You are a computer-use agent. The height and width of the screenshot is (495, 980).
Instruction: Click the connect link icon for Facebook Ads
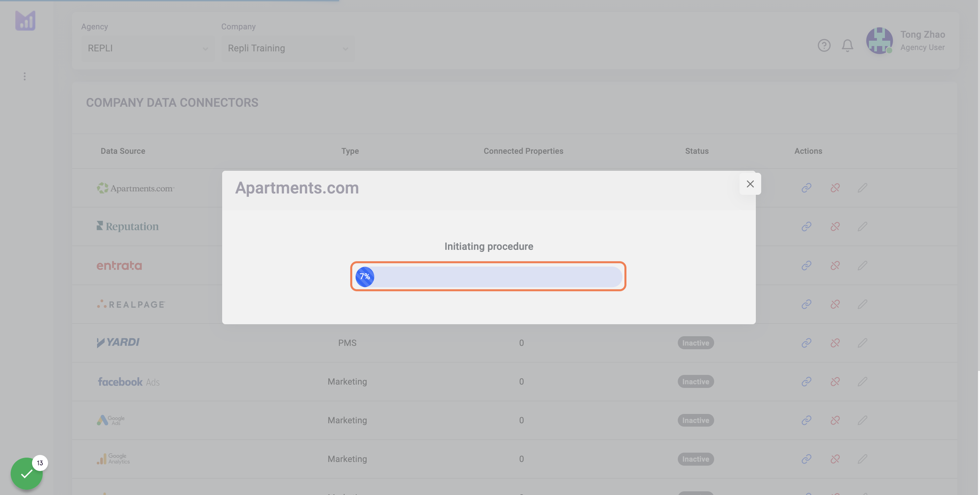tap(806, 382)
